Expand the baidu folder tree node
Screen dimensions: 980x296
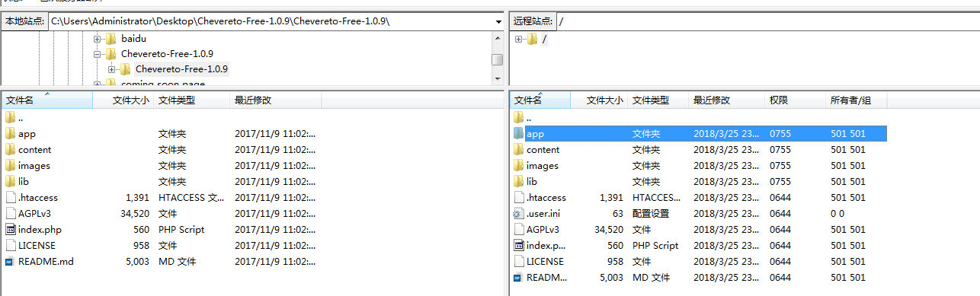pyautogui.click(x=98, y=38)
